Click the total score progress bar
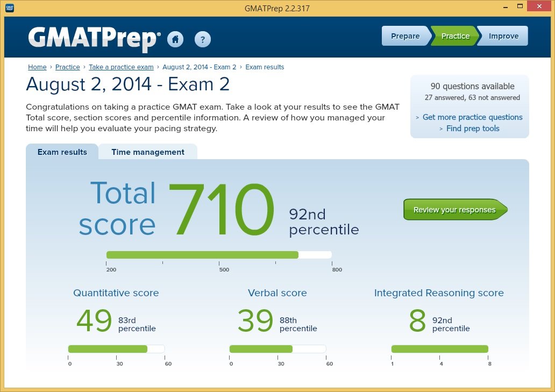 coord(219,255)
